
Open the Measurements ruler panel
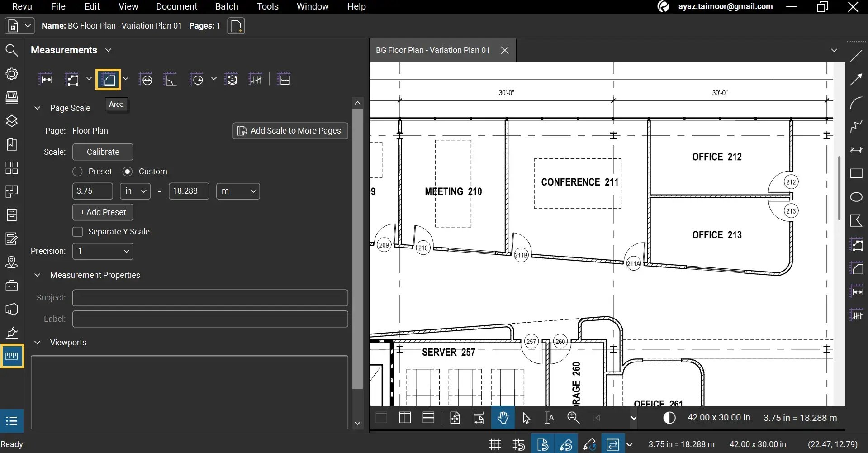(12, 356)
